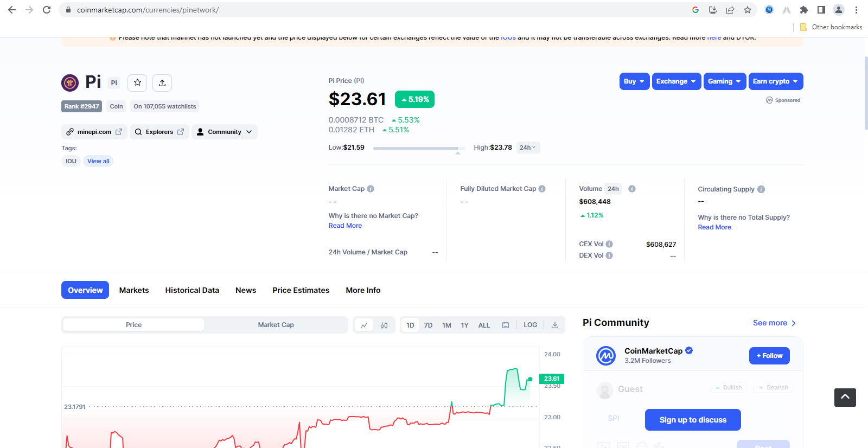868x448 pixels.
Task: Select the Market Cap chart toggle
Action: coord(276,325)
